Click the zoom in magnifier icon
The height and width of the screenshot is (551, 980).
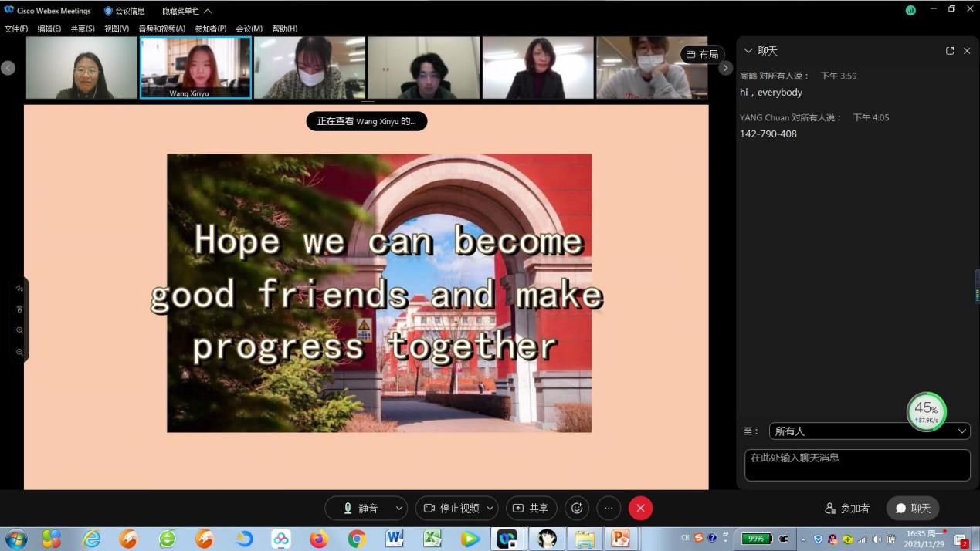tap(19, 330)
